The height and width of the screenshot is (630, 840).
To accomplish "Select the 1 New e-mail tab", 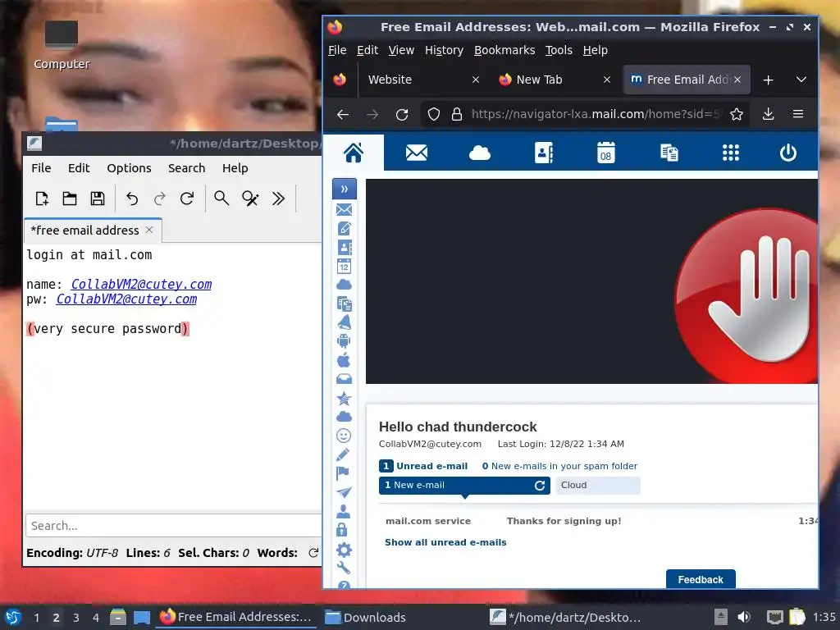I will click(464, 486).
